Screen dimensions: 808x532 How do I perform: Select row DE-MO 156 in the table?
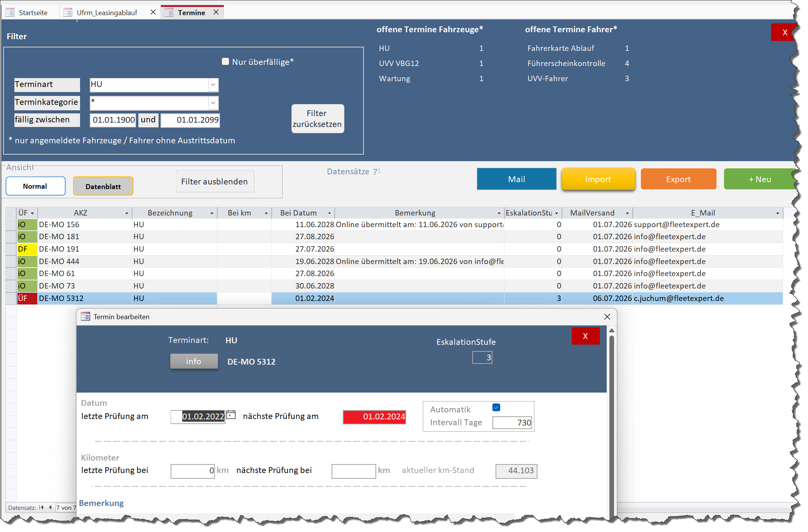pyautogui.click(x=400, y=224)
